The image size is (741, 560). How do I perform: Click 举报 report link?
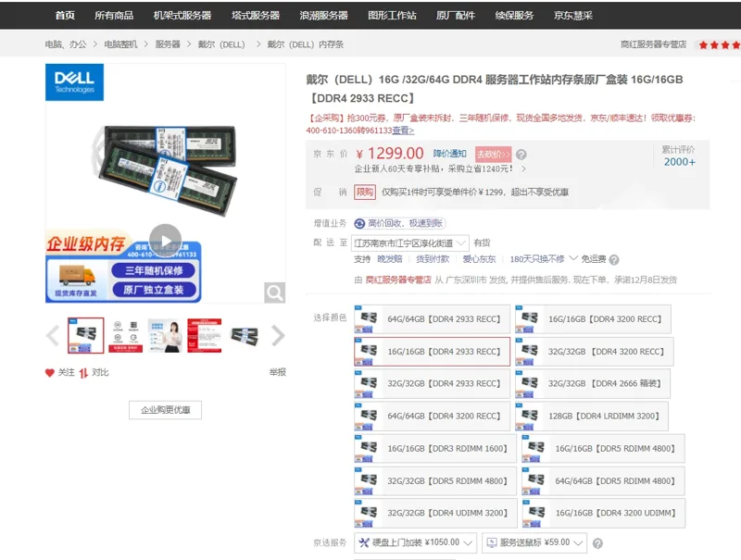[278, 372]
